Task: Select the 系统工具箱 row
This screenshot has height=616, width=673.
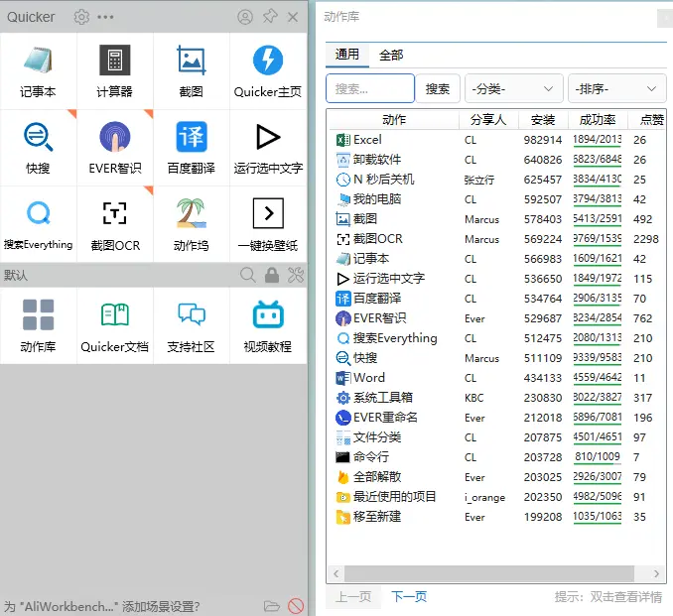Action: [497, 398]
